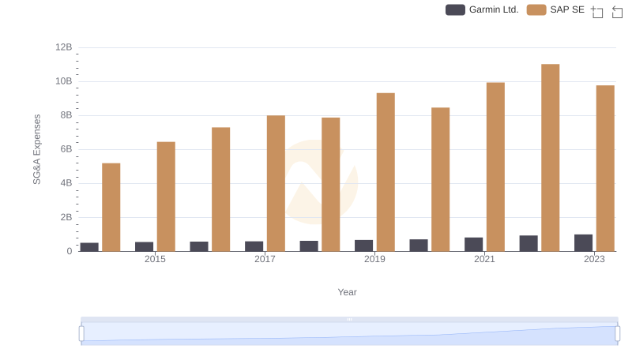Click the 4B y-axis label
Viewport: 632px width, 364px height.
[66, 183]
